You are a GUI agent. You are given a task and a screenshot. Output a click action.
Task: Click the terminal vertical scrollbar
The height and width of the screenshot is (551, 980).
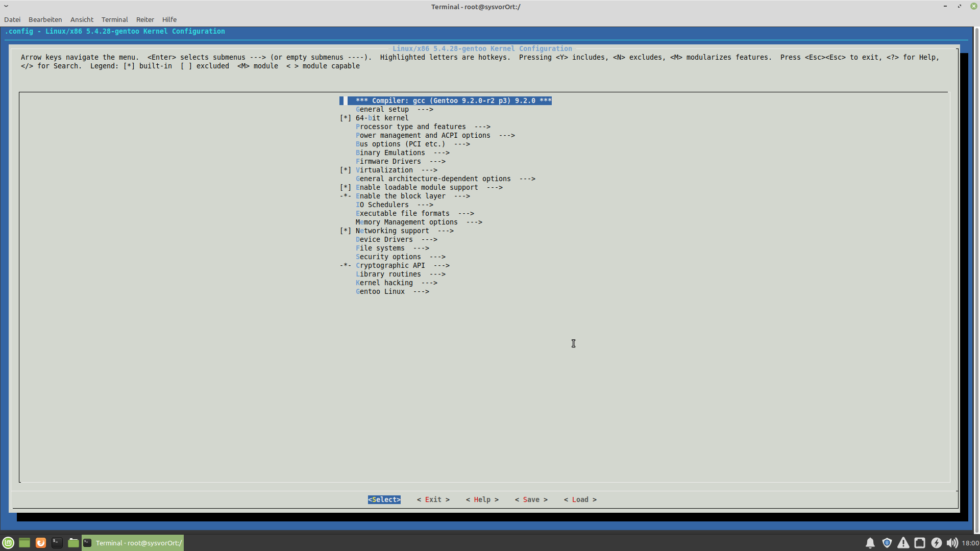[x=976, y=280]
